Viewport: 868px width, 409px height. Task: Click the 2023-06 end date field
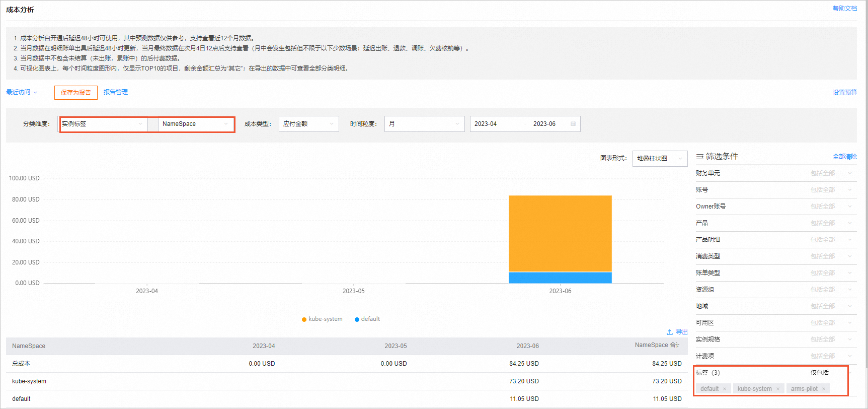tap(544, 124)
